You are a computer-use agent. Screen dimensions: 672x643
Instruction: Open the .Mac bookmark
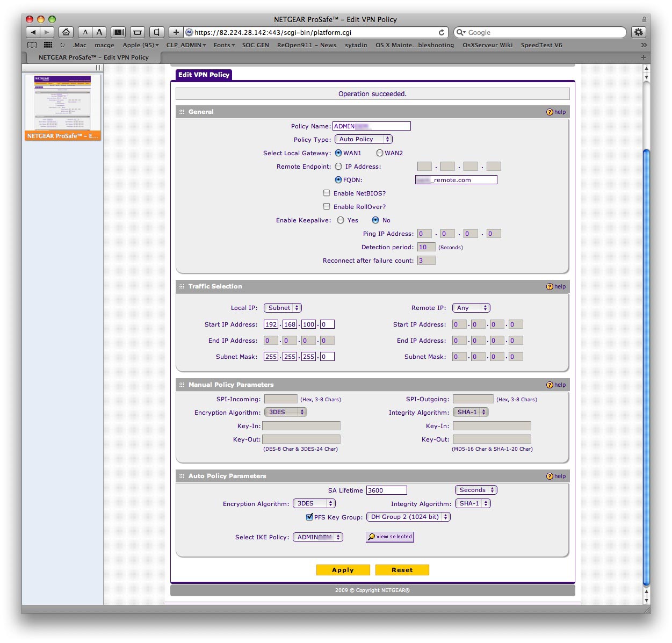click(80, 45)
